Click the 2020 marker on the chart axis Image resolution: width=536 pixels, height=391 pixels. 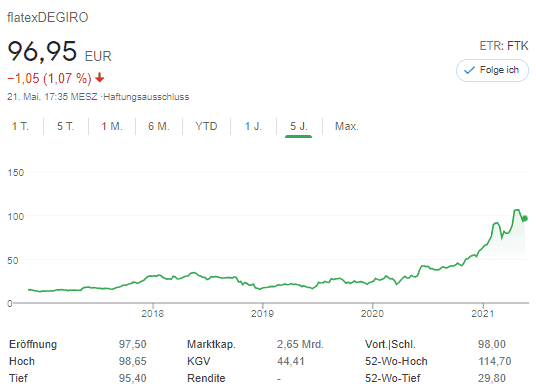coord(372,313)
